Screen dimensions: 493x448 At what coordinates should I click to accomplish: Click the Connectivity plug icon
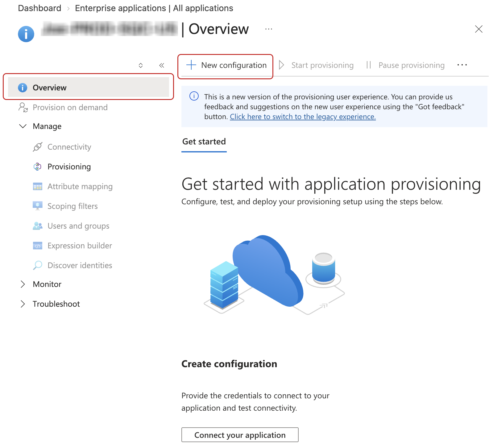[x=38, y=147]
